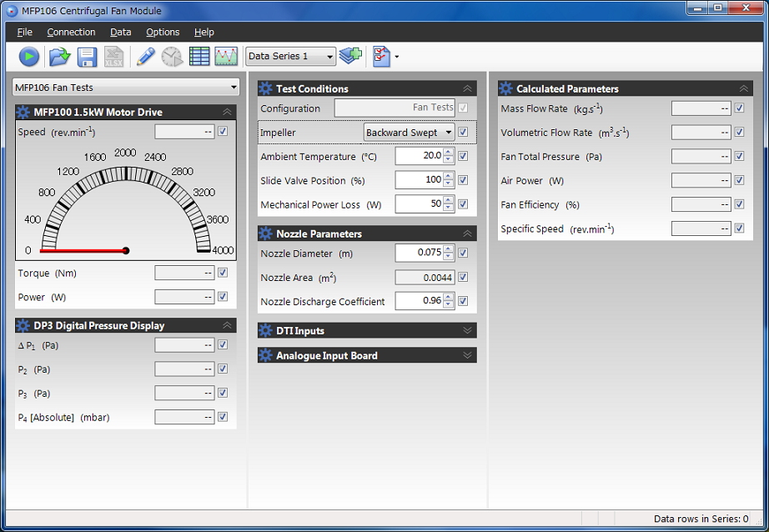Show the data table view icon
The height and width of the screenshot is (532, 769).
[199, 57]
